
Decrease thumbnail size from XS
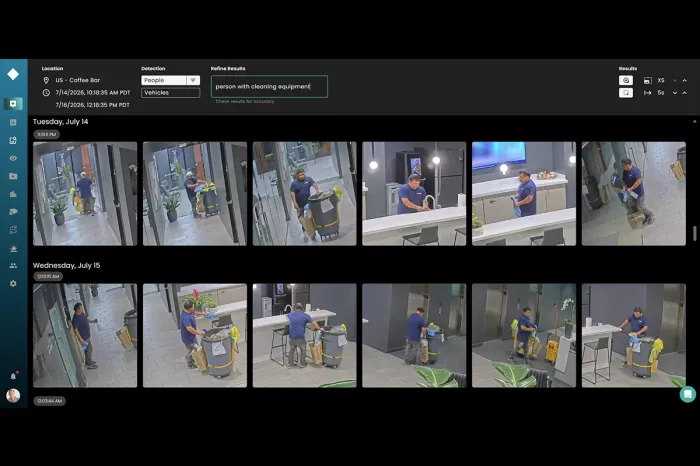[675, 81]
